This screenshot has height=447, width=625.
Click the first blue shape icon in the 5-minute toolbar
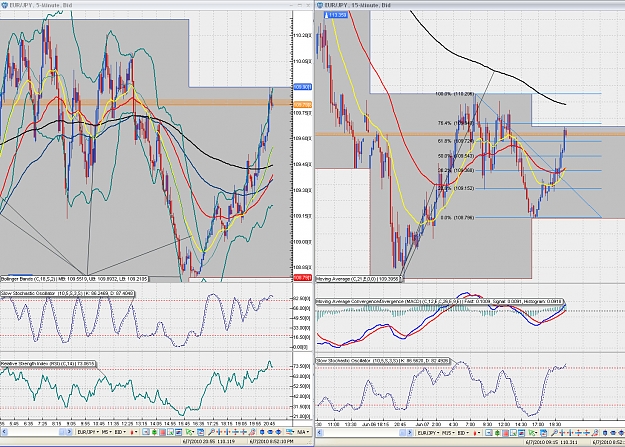pyautogui.click(x=262, y=432)
